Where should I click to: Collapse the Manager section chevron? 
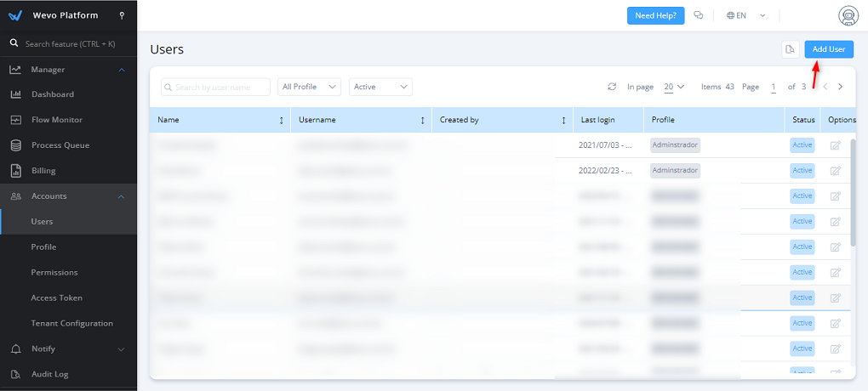click(x=122, y=70)
